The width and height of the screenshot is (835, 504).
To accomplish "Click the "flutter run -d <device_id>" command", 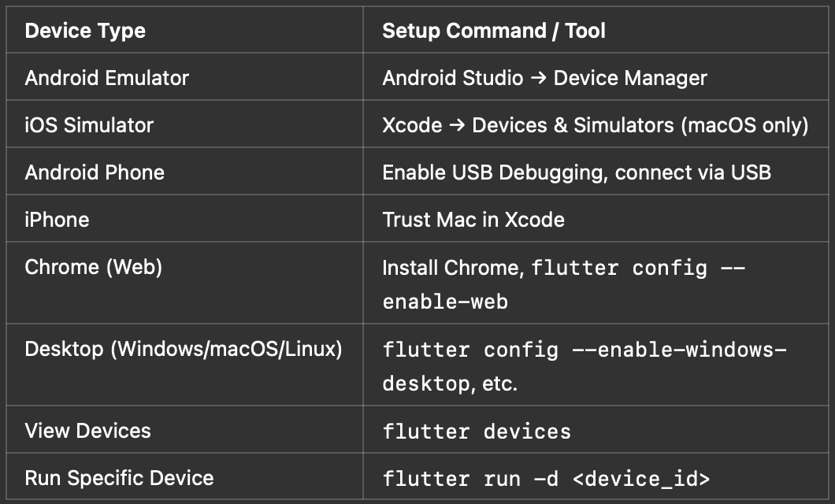I will coord(546,479).
